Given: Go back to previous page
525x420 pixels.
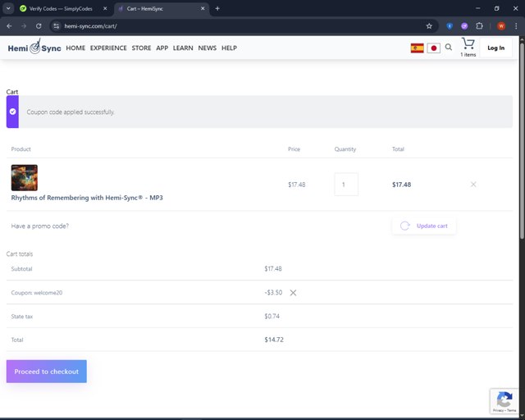Looking at the screenshot, I should click(x=9, y=25).
